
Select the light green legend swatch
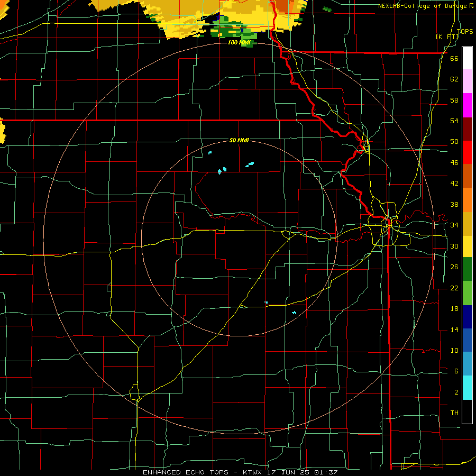pyautogui.click(x=467, y=293)
